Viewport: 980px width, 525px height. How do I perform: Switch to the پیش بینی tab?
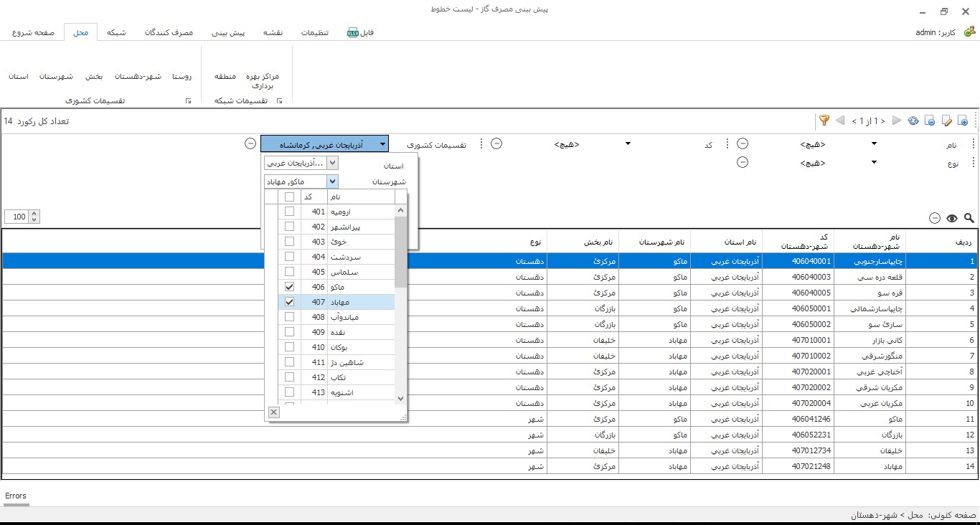228,32
